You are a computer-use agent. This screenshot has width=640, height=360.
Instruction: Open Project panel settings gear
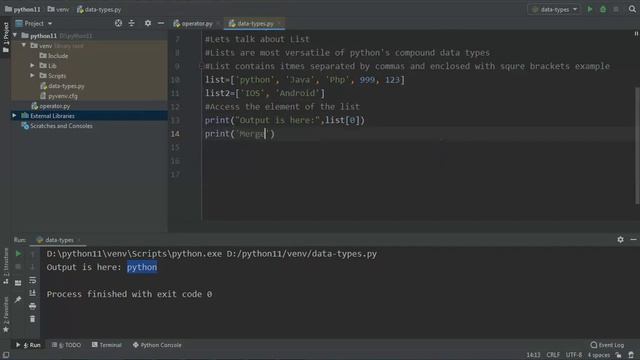[148, 23]
